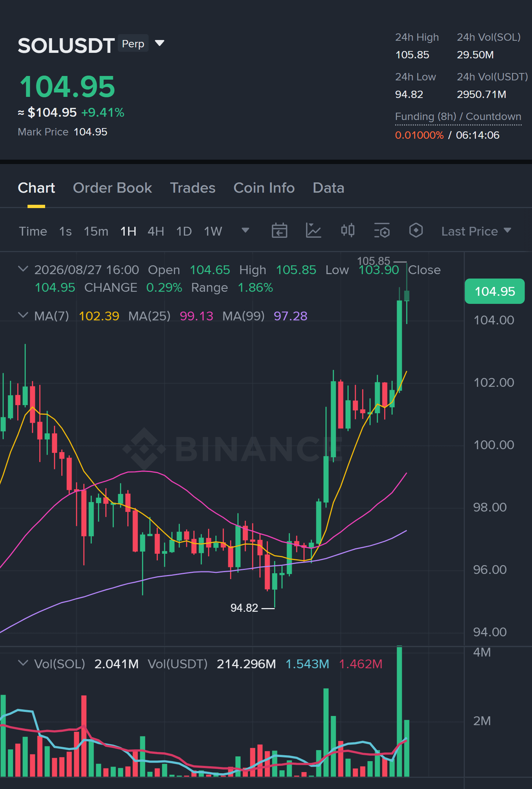Tap the Perp contract type badge

click(133, 44)
